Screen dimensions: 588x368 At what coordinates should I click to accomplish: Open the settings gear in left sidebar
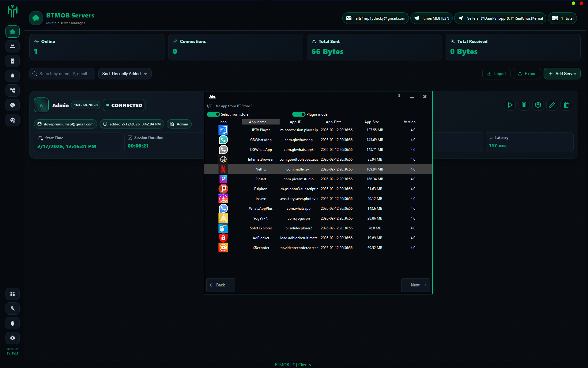pos(13,338)
